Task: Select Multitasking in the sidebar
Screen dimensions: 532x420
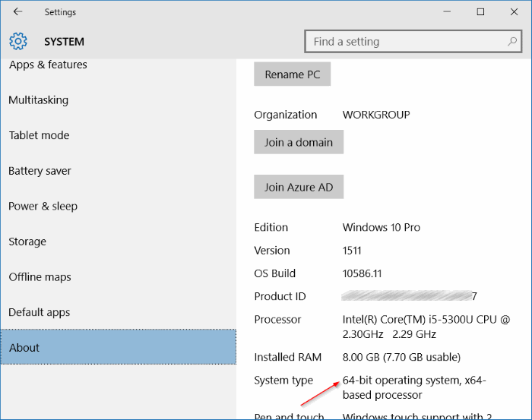Action: 38,100
